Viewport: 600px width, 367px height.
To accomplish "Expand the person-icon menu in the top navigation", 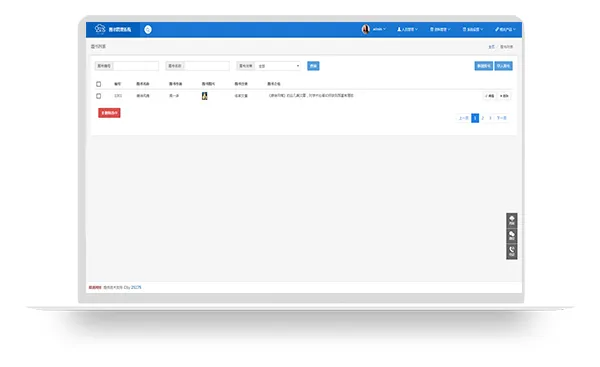I will tap(407, 29).
